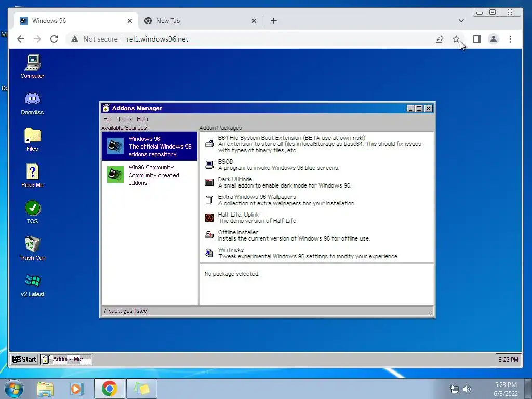Select 'WinTricks' package name

231,250
